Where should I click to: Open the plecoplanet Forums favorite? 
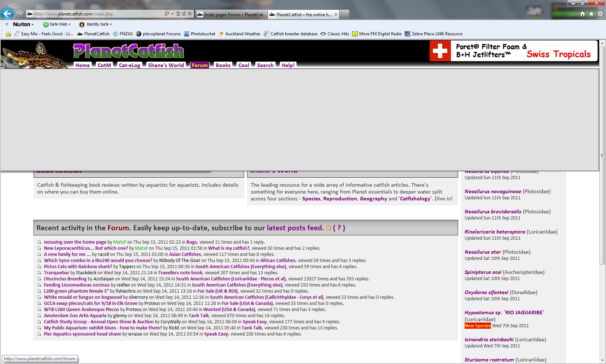[x=158, y=34]
